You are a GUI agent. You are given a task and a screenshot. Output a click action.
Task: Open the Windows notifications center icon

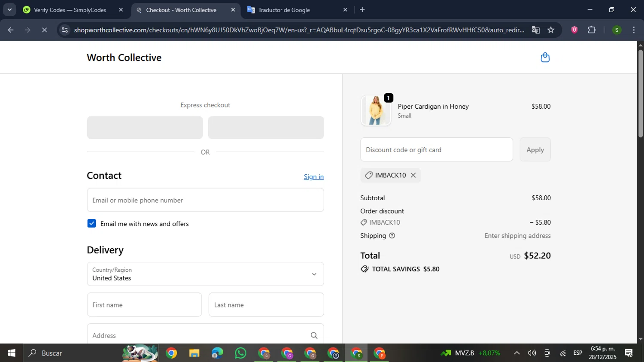[x=629, y=353]
